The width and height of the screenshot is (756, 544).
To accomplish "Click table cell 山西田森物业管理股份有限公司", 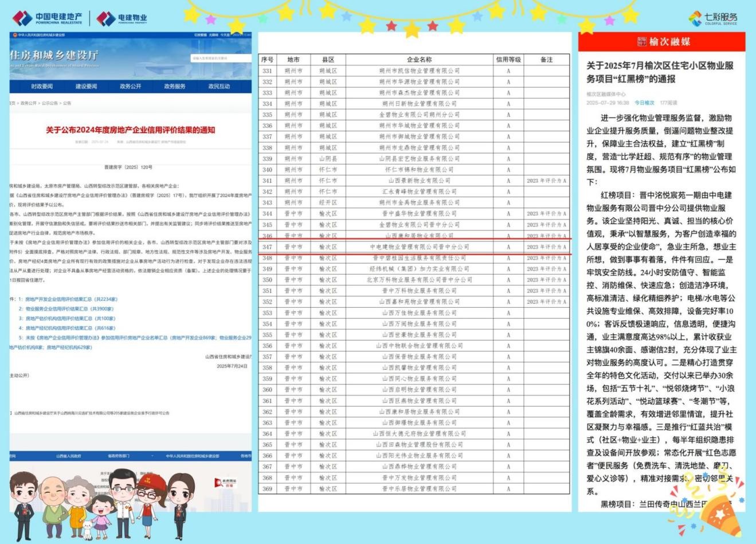I will [x=419, y=445].
